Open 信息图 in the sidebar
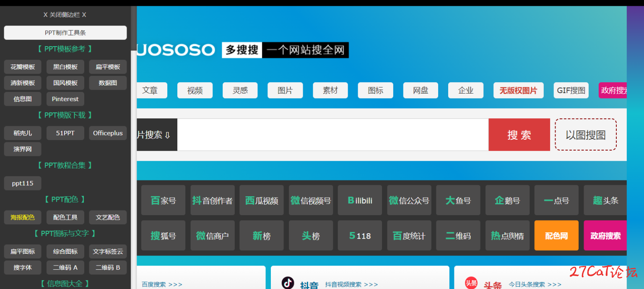The width and height of the screenshot is (644, 289). click(23, 99)
